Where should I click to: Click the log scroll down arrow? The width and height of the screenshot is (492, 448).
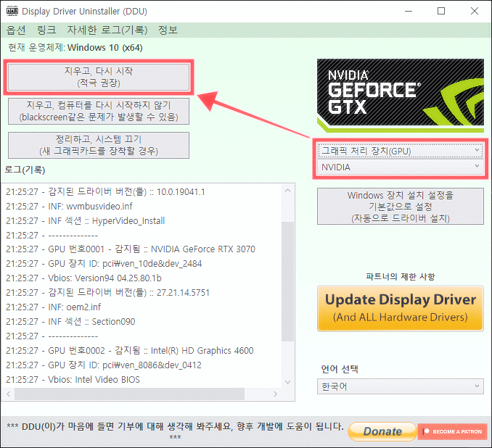tap(288, 382)
